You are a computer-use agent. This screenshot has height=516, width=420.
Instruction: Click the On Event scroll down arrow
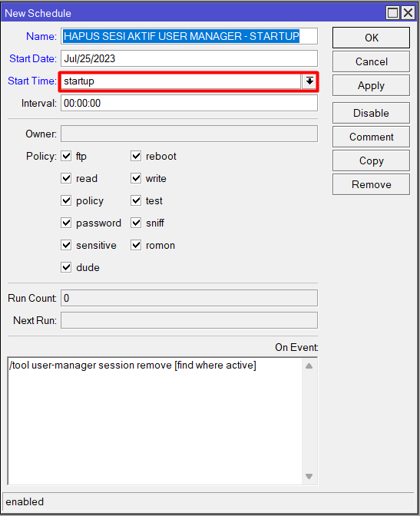point(309,476)
